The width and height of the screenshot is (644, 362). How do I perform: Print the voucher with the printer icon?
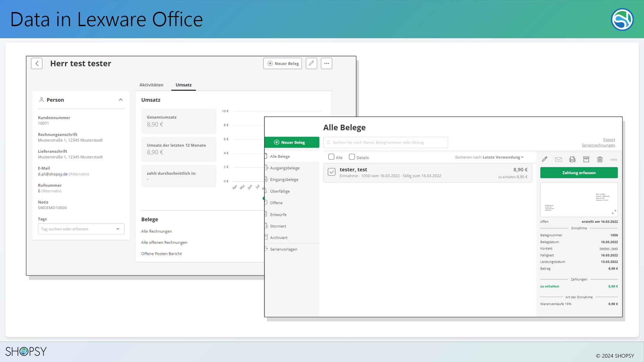click(x=572, y=160)
